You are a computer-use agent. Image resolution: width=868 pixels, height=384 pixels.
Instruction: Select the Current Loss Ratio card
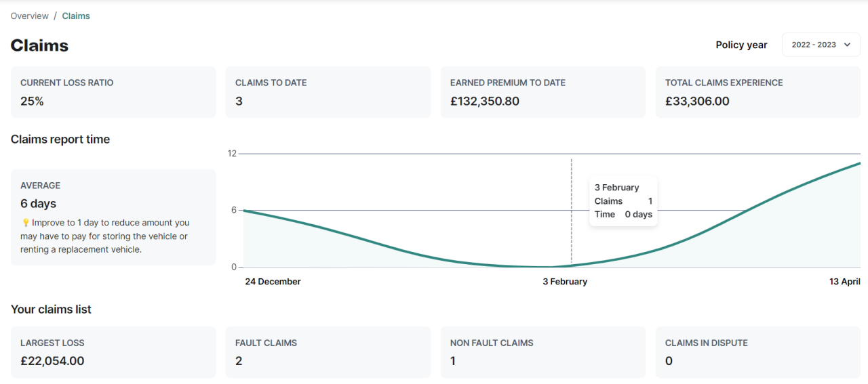[x=113, y=92]
